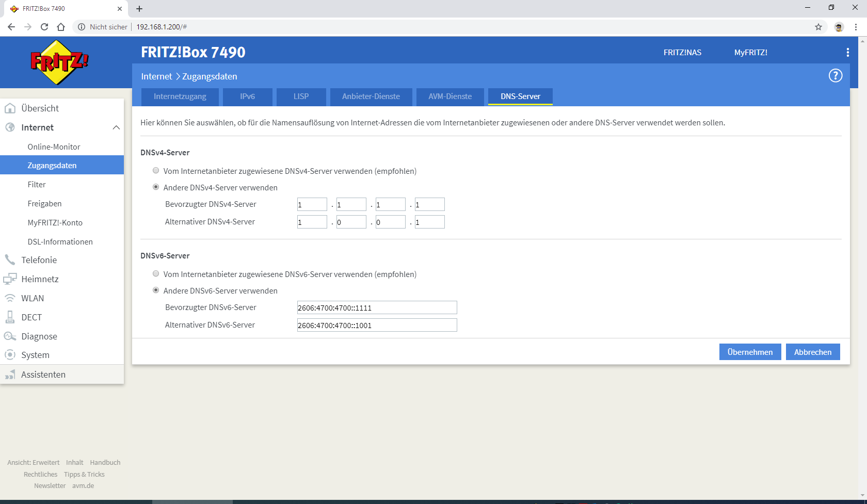Click the Abbrechen button
The height and width of the screenshot is (504, 867).
(812, 352)
